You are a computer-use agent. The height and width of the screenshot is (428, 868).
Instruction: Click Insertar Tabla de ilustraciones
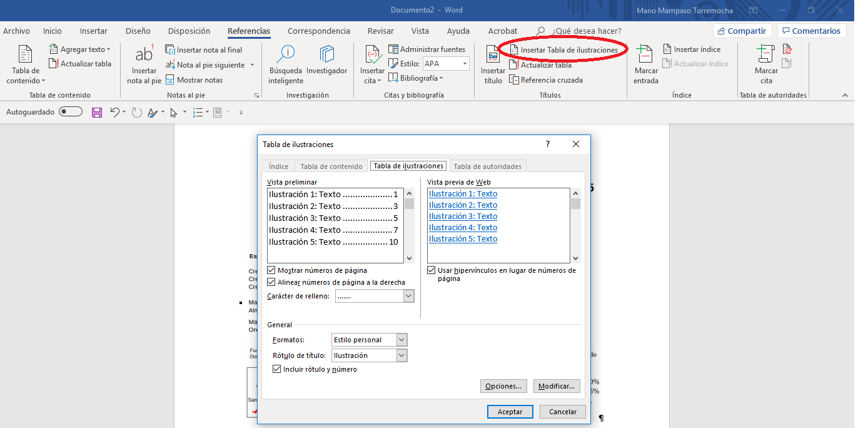click(x=563, y=50)
